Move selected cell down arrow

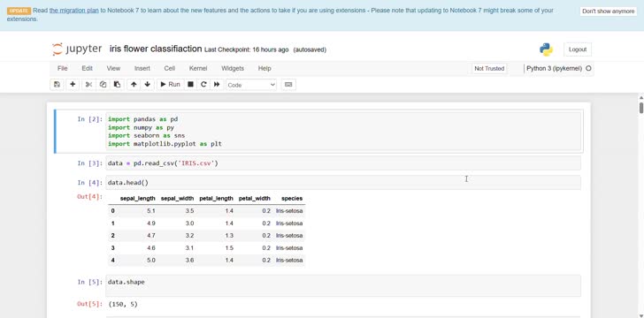148,85
